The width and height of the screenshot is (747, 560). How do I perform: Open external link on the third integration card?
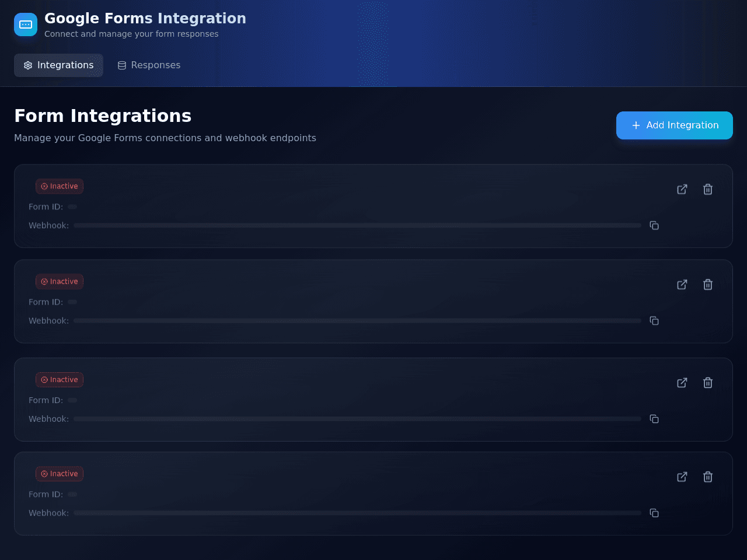(682, 383)
